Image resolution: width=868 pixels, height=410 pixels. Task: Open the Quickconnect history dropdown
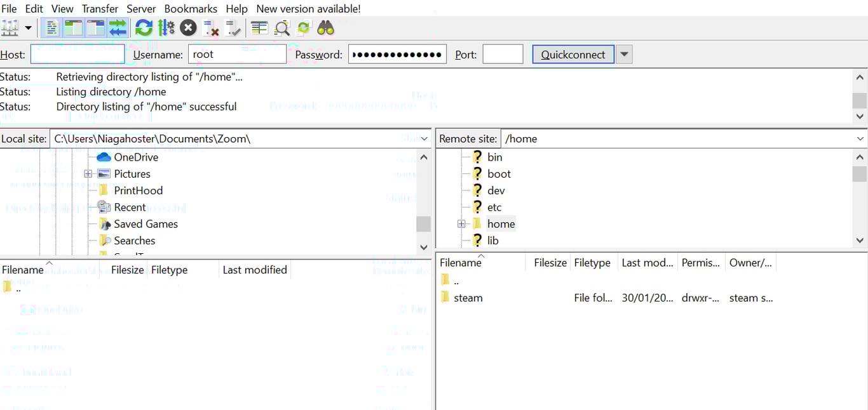point(623,54)
